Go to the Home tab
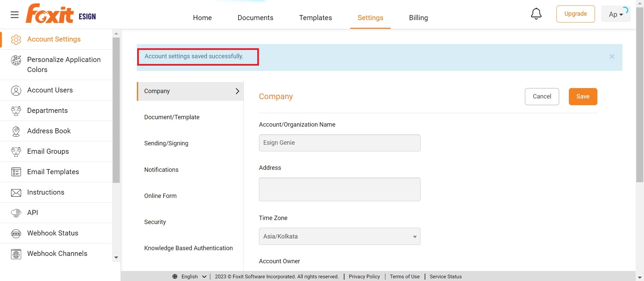The width and height of the screenshot is (644, 281). [x=202, y=18]
